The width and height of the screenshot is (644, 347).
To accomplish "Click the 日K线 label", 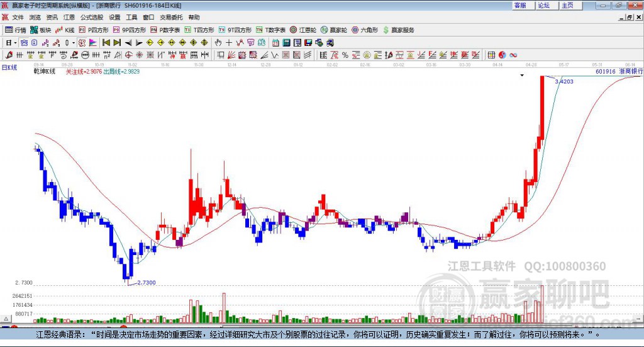I will (9, 67).
